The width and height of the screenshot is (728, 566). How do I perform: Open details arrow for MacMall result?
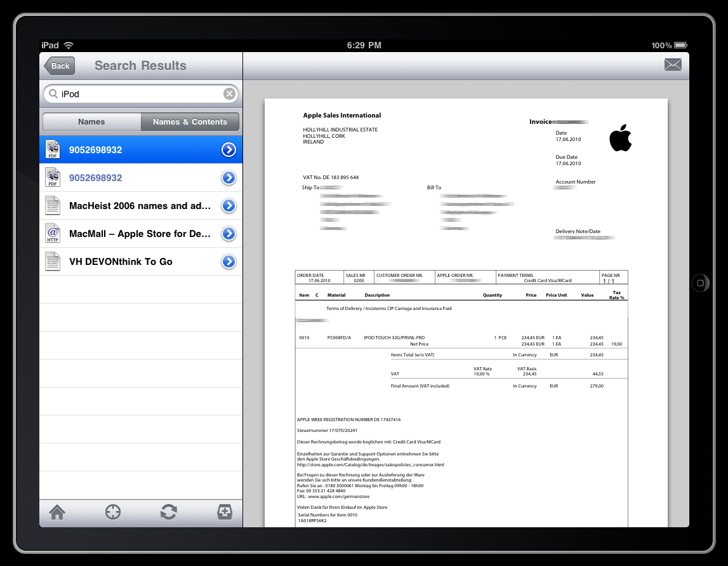point(228,233)
